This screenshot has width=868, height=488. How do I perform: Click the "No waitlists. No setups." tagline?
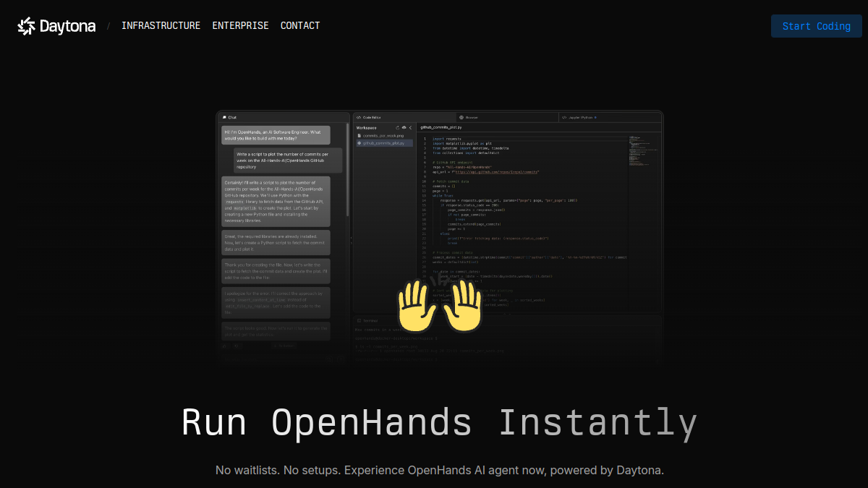[440, 471]
